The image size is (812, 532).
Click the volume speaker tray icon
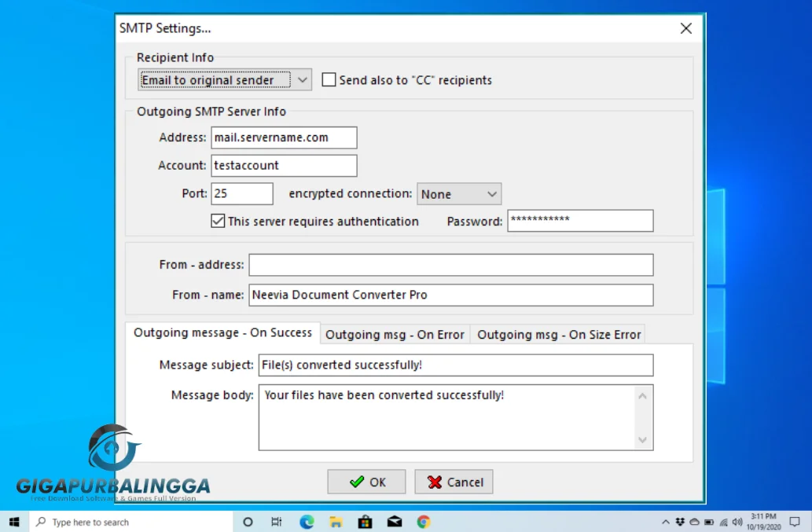tap(737, 522)
